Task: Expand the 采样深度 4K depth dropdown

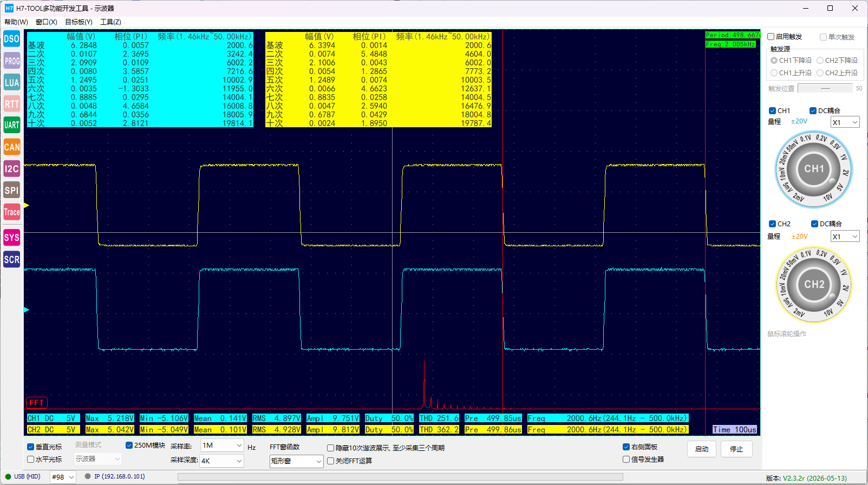Action: (222, 461)
